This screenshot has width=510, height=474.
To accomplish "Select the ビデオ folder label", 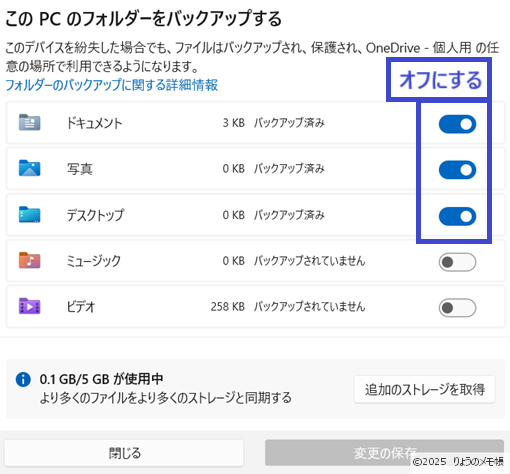I will [81, 306].
